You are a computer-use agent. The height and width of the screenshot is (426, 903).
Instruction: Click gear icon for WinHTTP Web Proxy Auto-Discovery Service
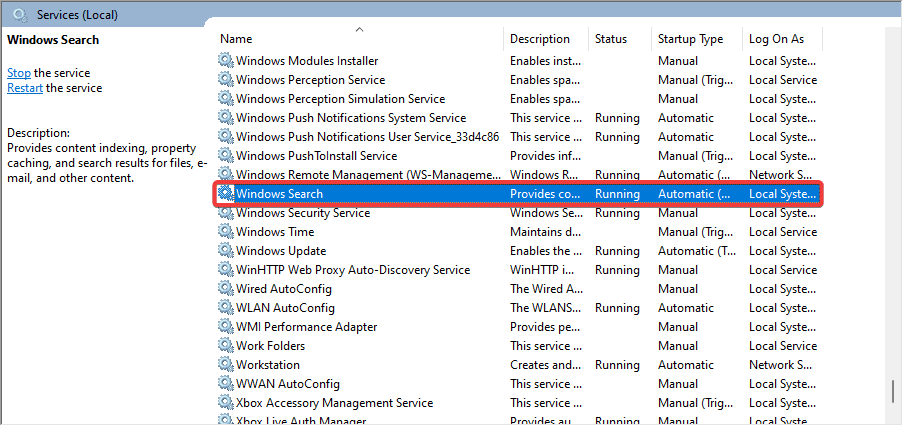(x=225, y=269)
